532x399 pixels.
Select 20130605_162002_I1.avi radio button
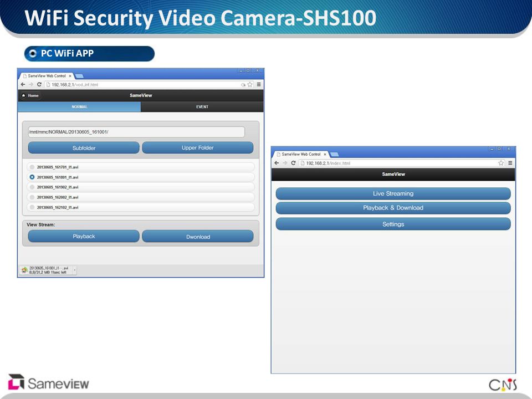point(32,197)
